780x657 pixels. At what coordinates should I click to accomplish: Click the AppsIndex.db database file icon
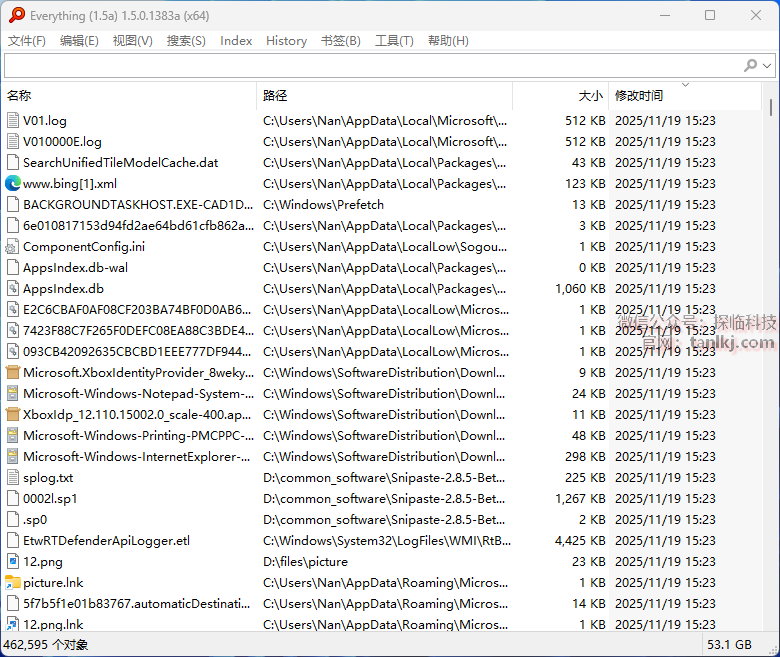13,288
